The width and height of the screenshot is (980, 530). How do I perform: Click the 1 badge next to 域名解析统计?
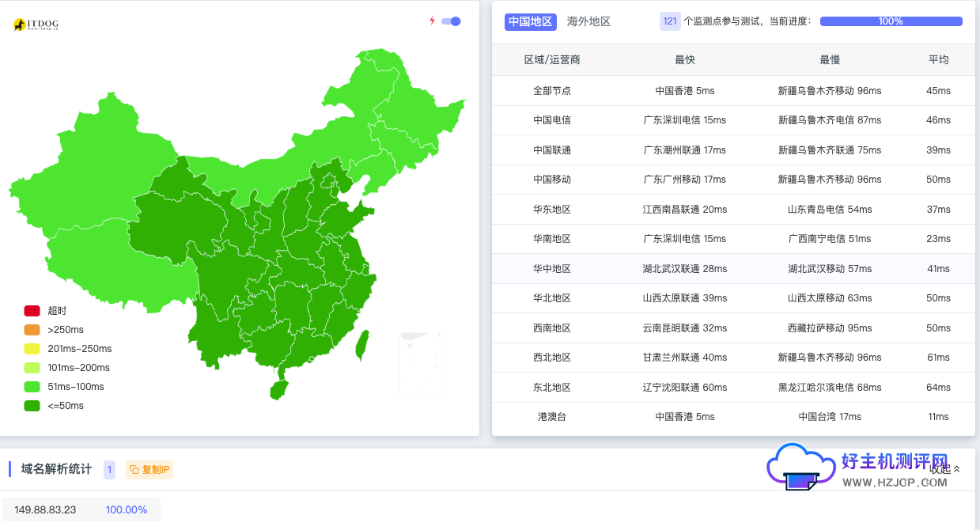(109, 469)
